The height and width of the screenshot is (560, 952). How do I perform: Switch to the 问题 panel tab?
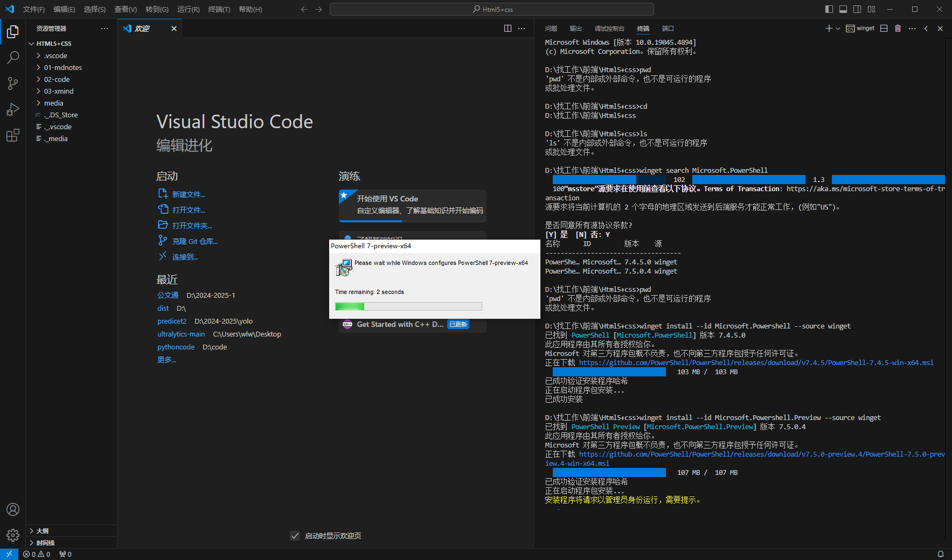point(551,29)
